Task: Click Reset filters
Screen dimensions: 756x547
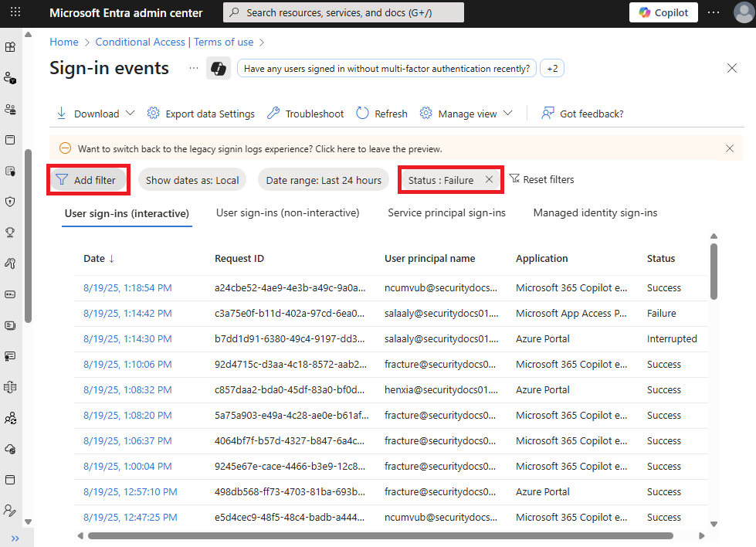Action: pyautogui.click(x=542, y=178)
